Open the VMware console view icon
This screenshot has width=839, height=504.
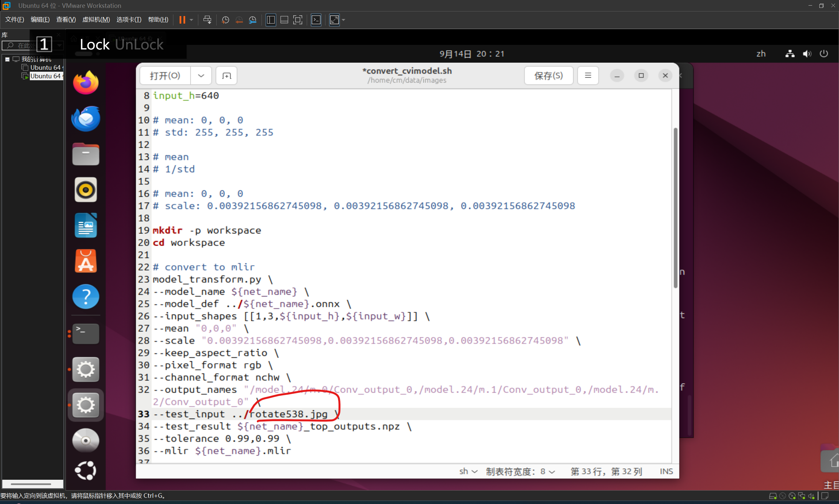316,20
